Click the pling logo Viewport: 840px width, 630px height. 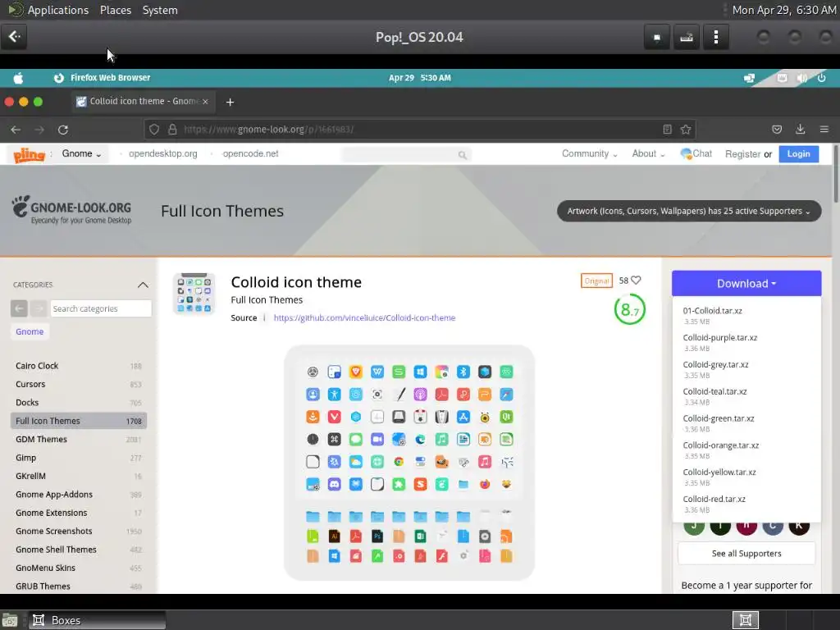coord(29,155)
